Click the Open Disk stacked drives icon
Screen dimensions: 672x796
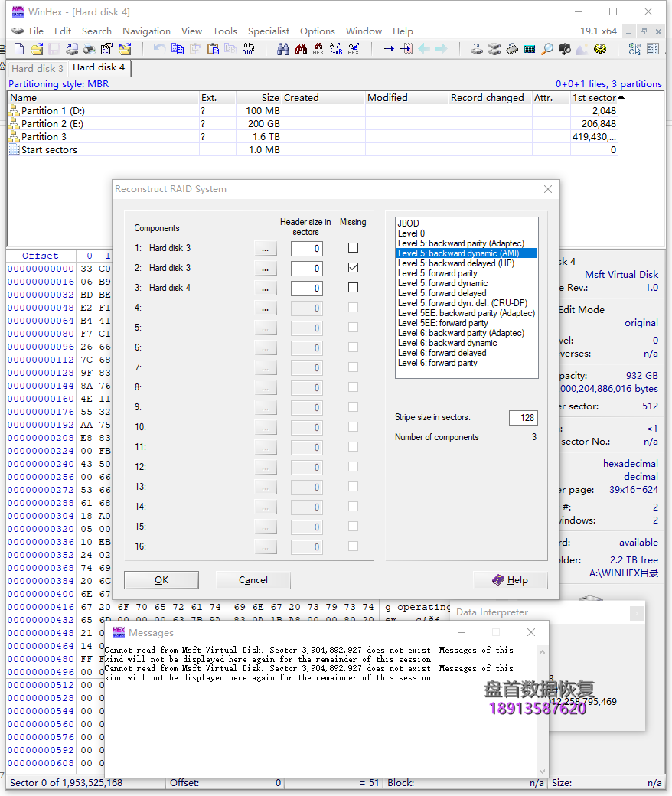494,49
